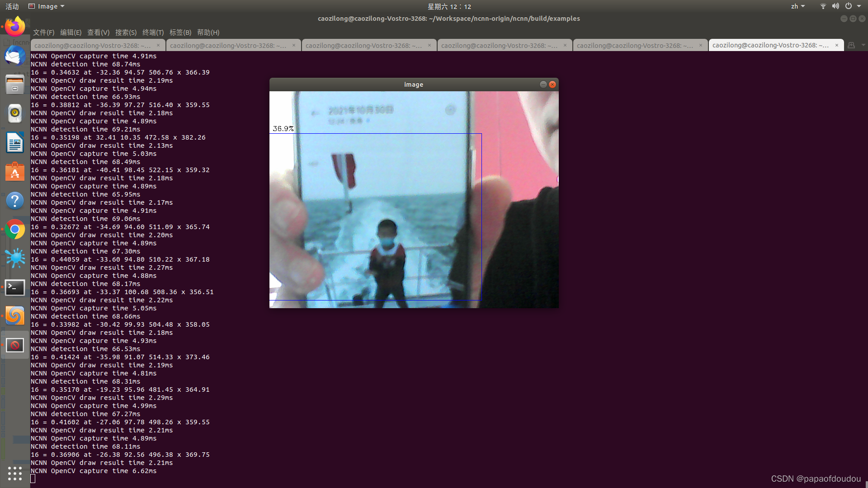Open the clock showing 星期六 12:12
868x488 pixels.
(449, 6)
